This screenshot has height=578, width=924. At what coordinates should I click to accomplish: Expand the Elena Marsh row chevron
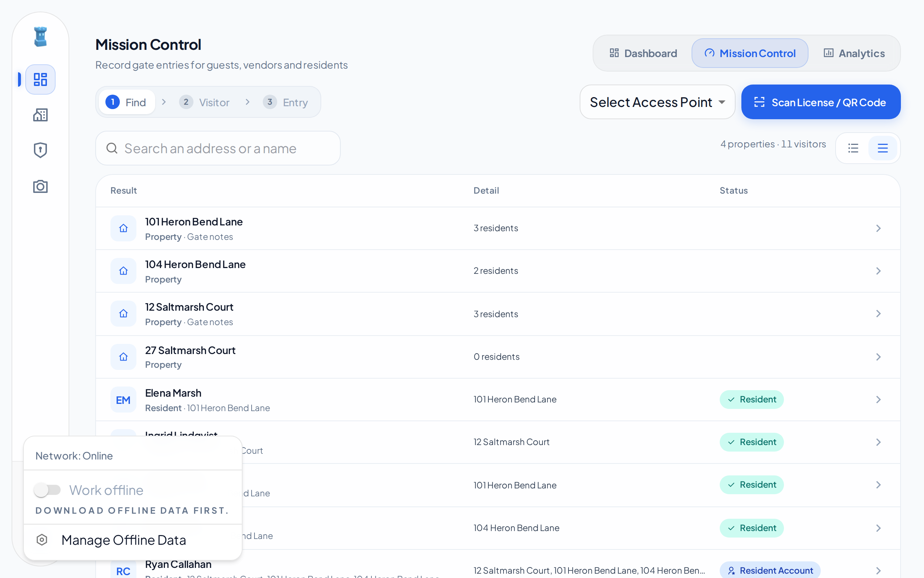(x=879, y=400)
